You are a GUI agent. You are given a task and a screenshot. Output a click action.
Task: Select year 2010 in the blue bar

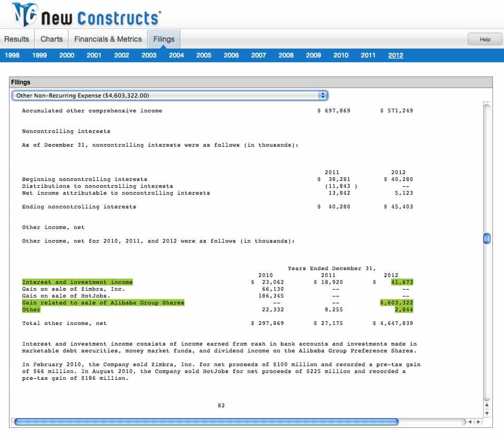point(341,55)
